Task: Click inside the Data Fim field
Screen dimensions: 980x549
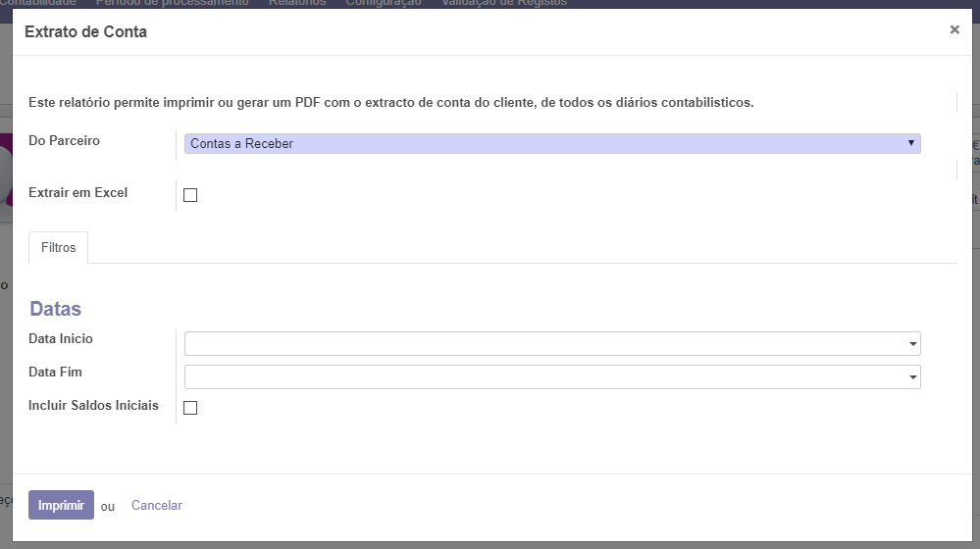Action: click(544, 377)
